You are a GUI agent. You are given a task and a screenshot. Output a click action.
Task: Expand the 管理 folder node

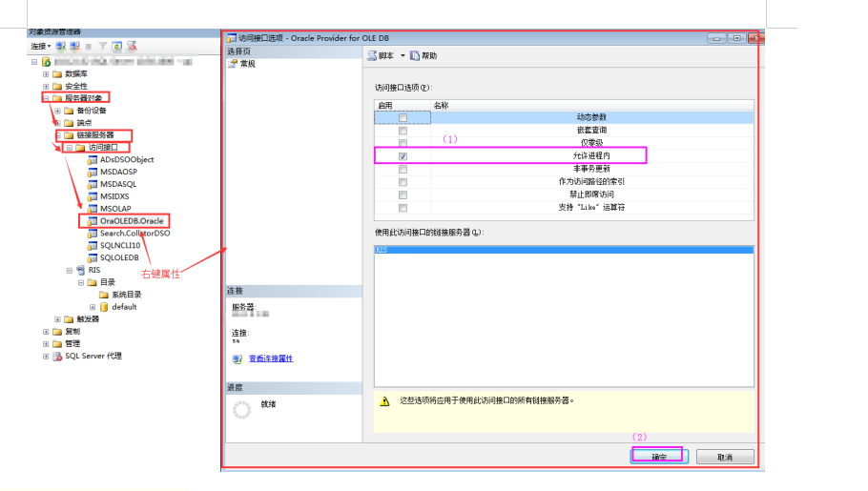pyautogui.click(x=46, y=344)
